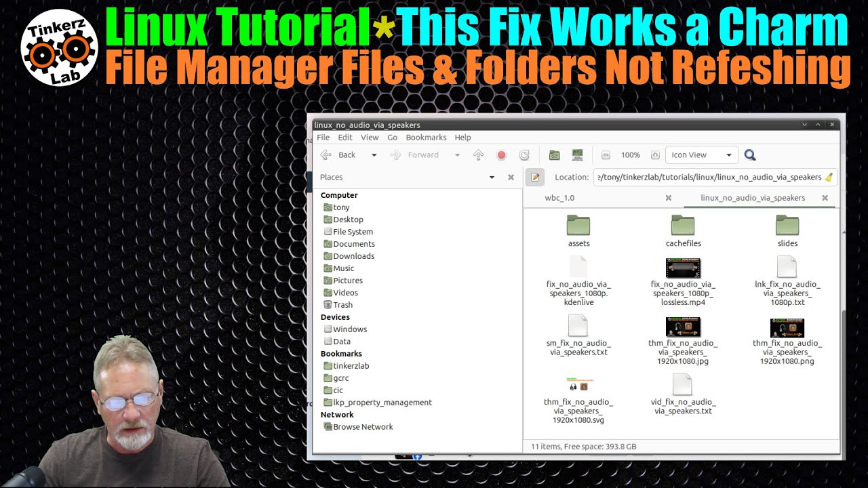The image size is (868, 488).
Task: Reload the current folder view
Action: click(x=524, y=155)
